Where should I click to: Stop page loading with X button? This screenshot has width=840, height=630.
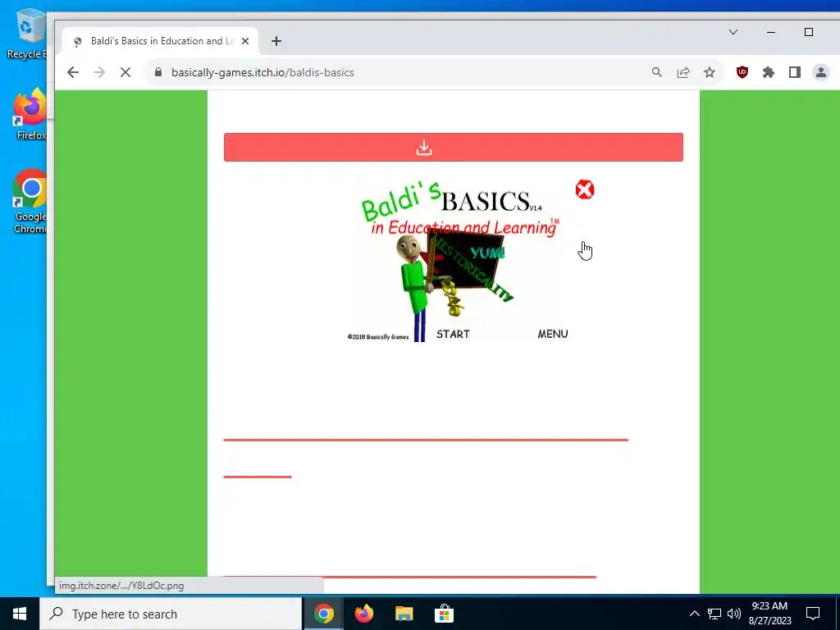pyautogui.click(x=126, y=72)
